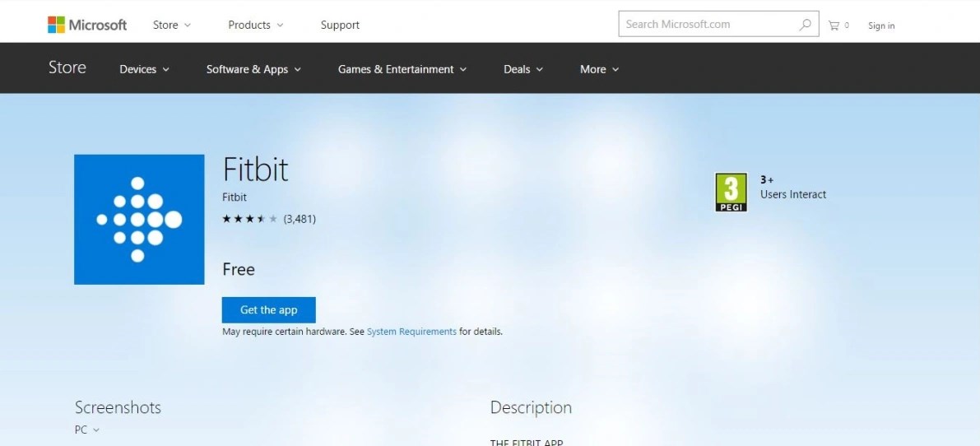The height and width of the screenshot is (446, 980).
Task: Expand the Software & Apps menu
Action: (x=253, y=69)
